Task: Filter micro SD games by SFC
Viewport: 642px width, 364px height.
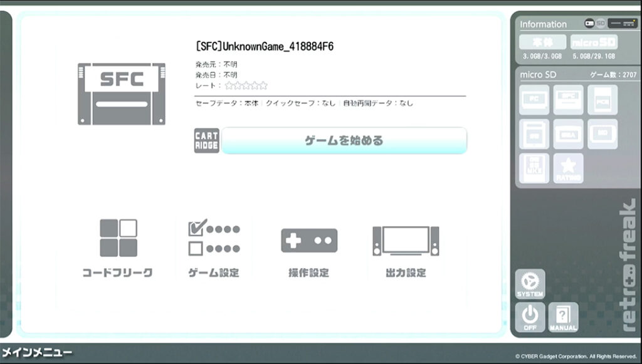Action: [568, 100]
